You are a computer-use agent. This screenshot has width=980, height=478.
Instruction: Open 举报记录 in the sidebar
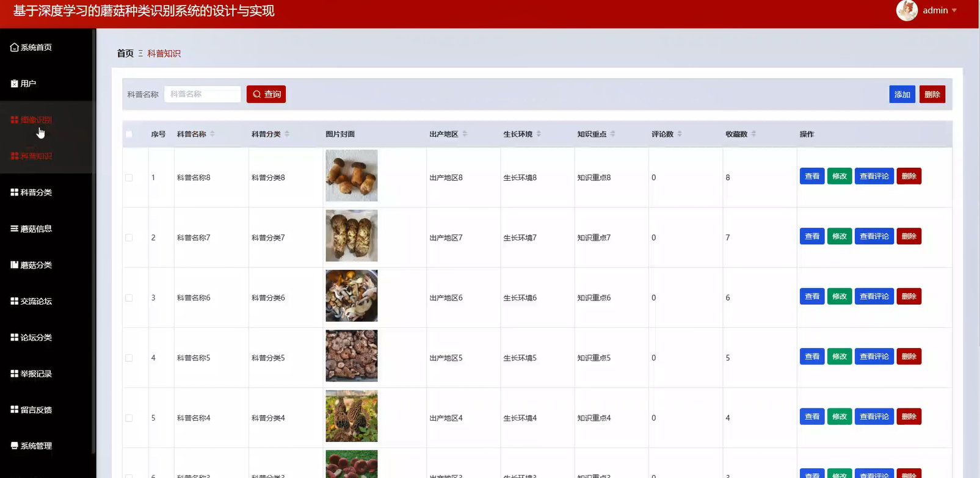click(x=31, y=374)
